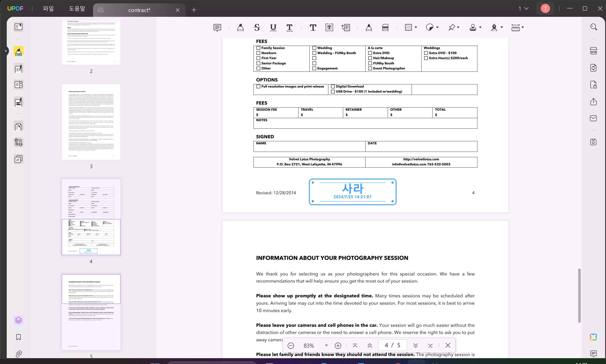
Task: Open the Attachments paperclip icon
Action: tap(18, 354)
